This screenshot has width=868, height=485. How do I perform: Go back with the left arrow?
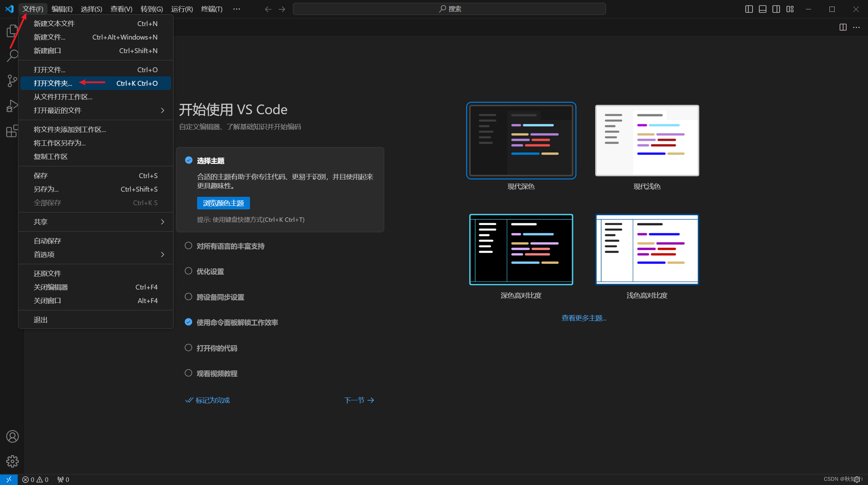click(268, 9)
